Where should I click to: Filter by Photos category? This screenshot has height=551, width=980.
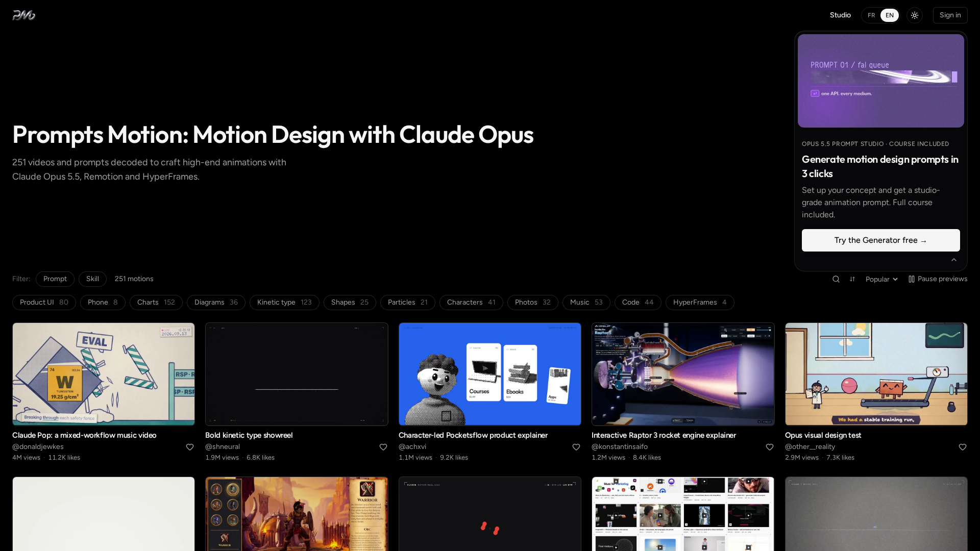point(532,303)
